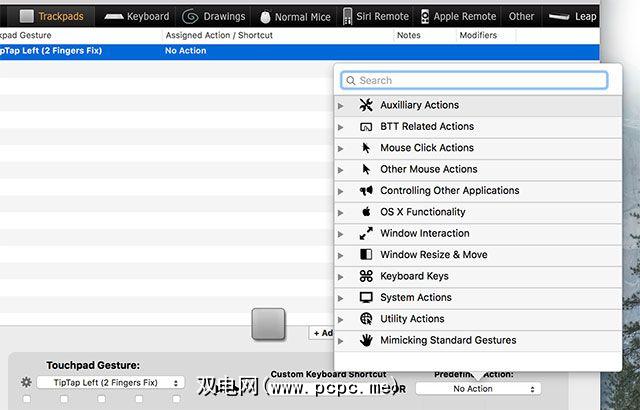
Task: Switch to the Other tab
Action: pyautogui.click(x=521, y=16)
